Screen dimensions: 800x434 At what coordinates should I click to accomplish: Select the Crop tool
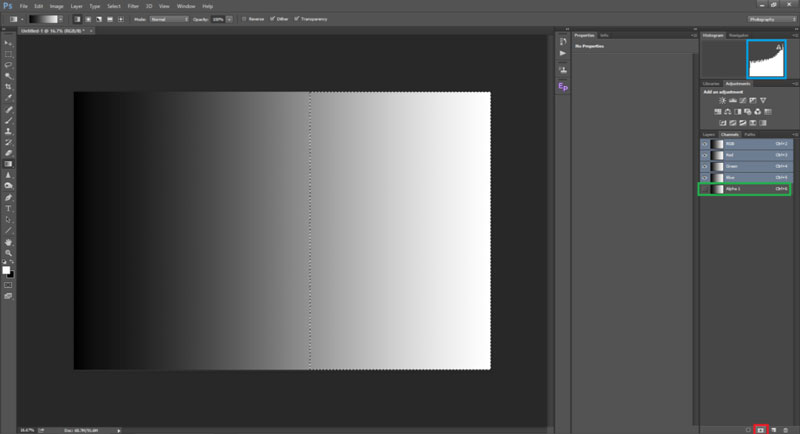tap(9, 86)
